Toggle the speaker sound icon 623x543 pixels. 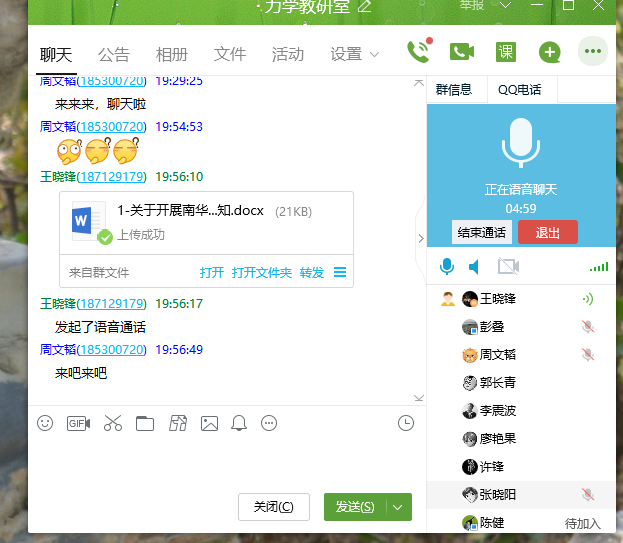click(475, 266)
